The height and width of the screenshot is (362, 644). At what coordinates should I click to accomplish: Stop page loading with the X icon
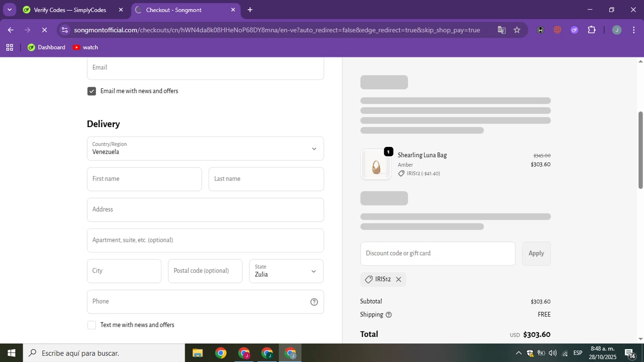[44, 30]
